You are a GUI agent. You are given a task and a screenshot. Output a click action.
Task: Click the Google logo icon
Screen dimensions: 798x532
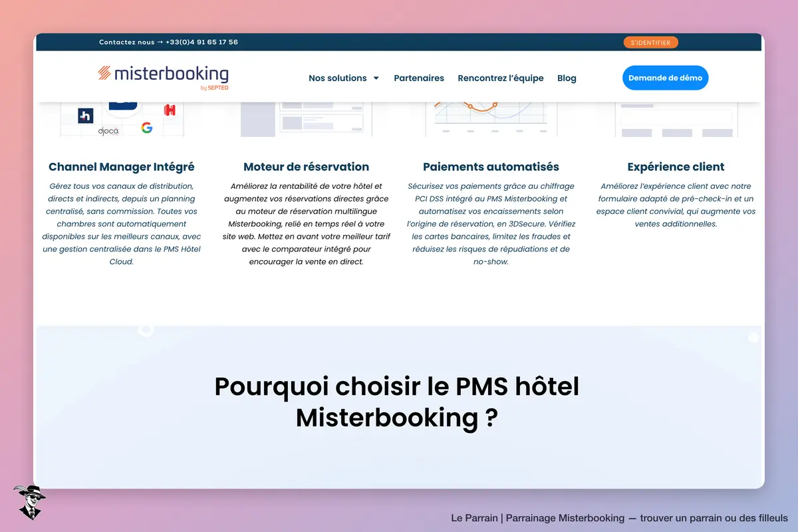147,128
